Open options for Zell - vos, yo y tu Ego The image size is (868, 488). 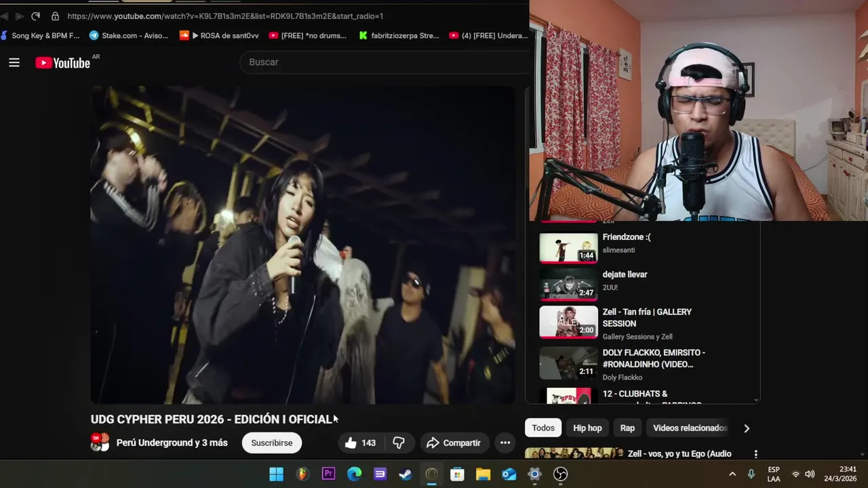tap(755, 454)
